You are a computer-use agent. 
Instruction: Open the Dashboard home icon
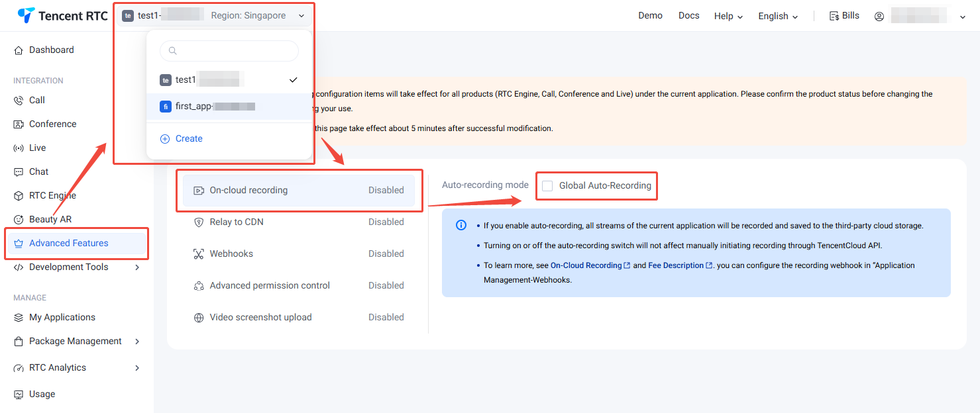click(x=19, y=50)
